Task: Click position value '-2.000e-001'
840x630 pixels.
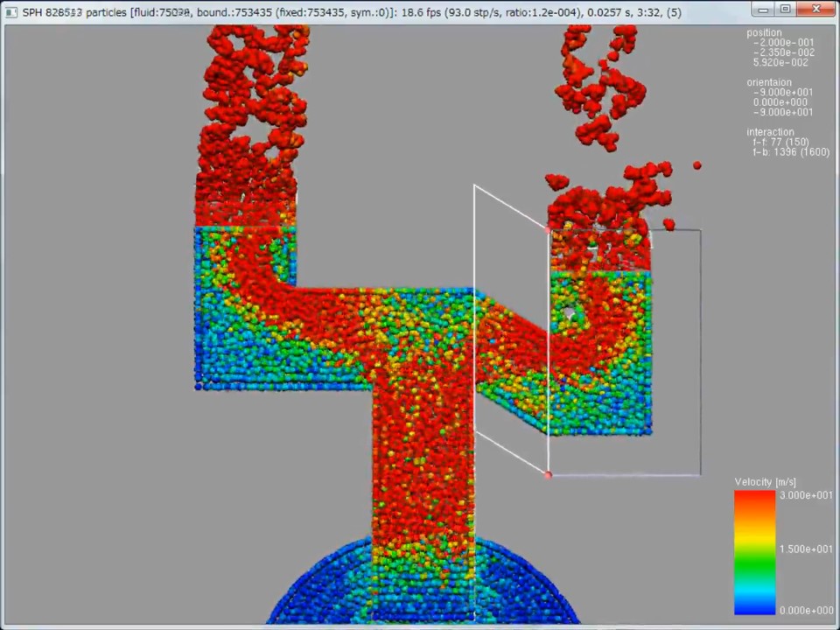Action: click(x=783, y=42)
